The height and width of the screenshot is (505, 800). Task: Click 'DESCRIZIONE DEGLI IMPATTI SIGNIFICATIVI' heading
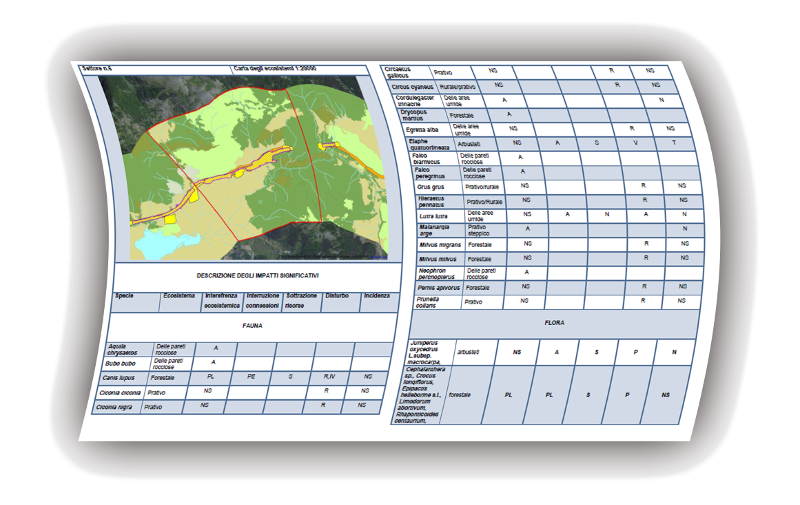(x=258, y=275)
